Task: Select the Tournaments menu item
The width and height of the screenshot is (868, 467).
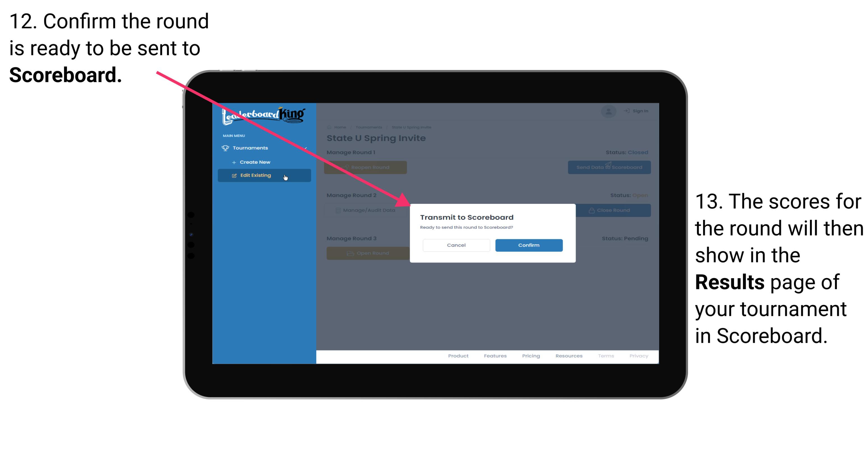Action: click(251, 147)
